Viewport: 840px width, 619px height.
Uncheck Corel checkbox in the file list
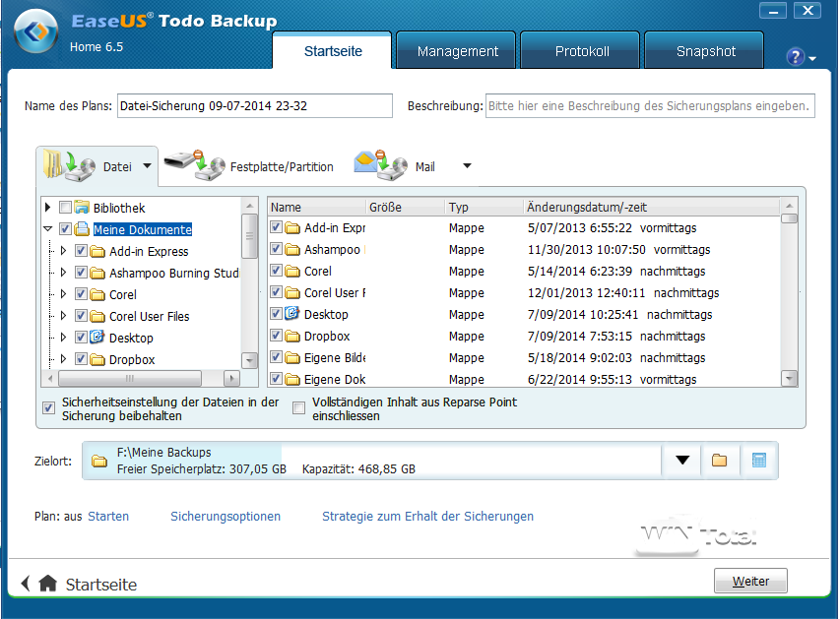[x=276, y=271]
